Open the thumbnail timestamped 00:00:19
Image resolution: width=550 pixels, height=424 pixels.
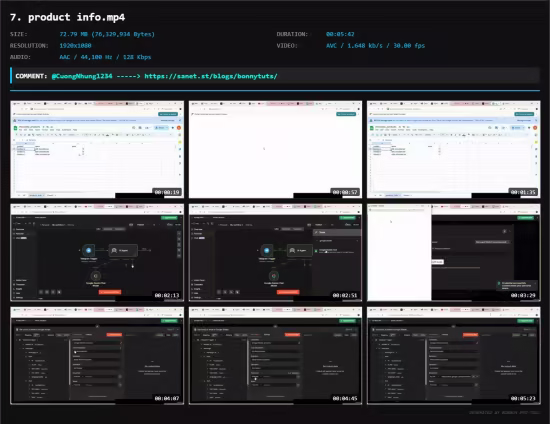click(x=97, y=149)
